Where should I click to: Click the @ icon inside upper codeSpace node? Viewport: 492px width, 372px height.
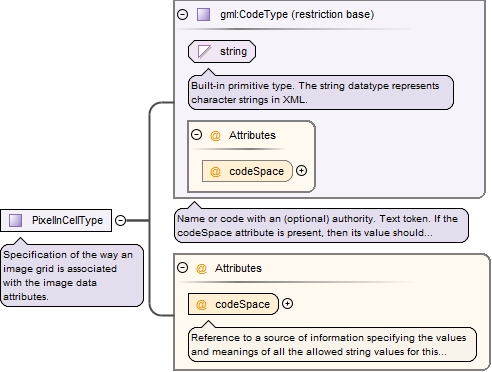(215, 171)
